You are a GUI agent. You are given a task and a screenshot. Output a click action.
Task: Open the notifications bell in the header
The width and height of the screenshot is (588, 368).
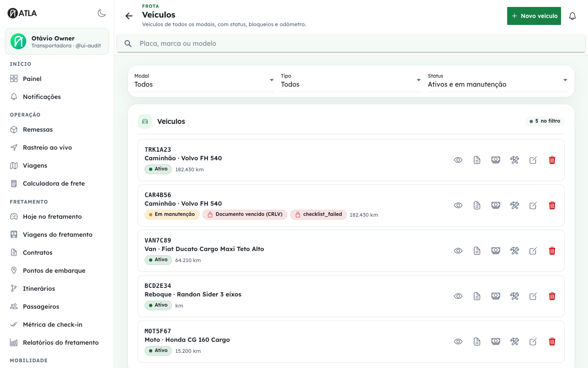coord(572,16)
